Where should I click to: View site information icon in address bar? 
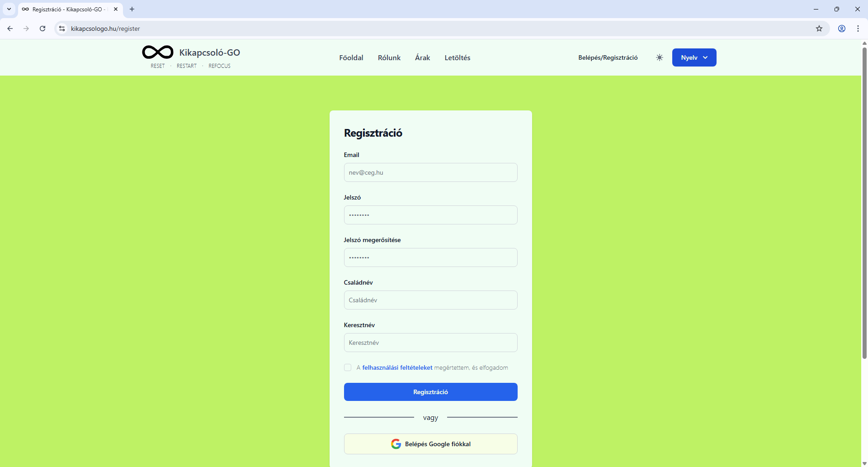62,29
